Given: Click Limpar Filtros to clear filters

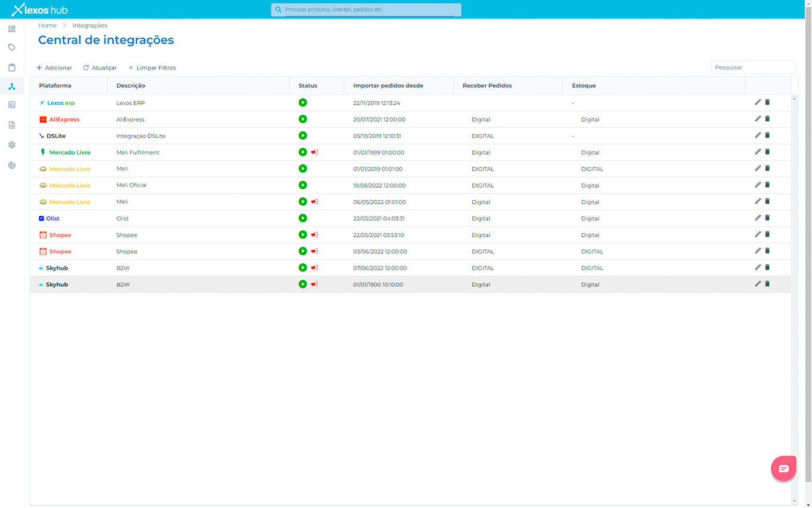Looking at the screenshot, I should point(152,68).
